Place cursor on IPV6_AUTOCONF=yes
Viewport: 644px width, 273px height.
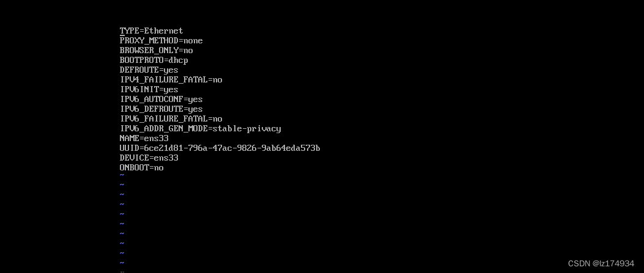tap(161, 99)
